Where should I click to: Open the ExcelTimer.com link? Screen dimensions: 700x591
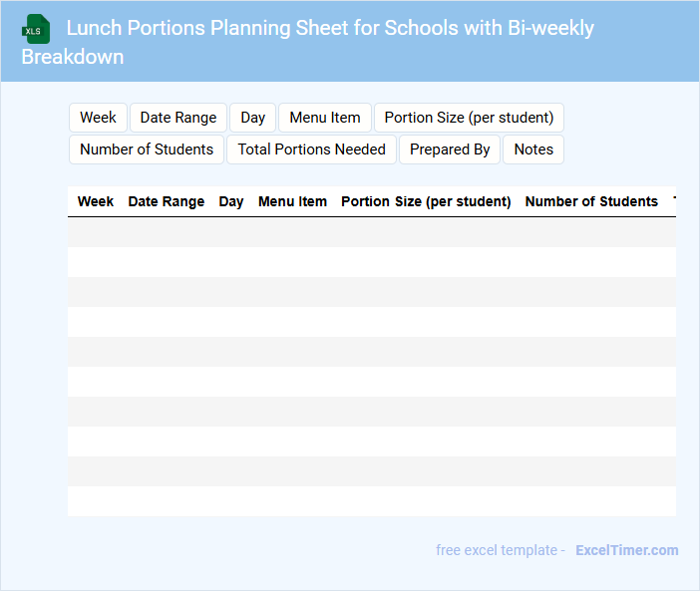(x=626, y=550)
